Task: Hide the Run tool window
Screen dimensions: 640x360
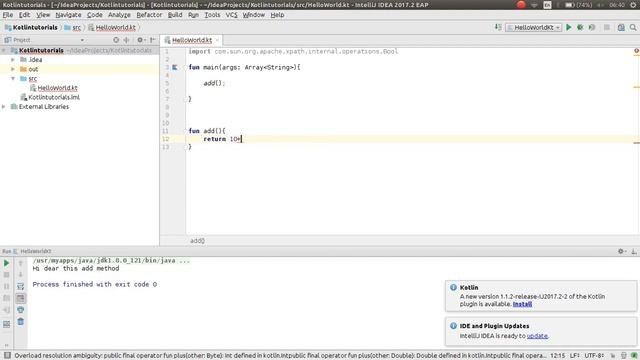Action: [633, 251]
